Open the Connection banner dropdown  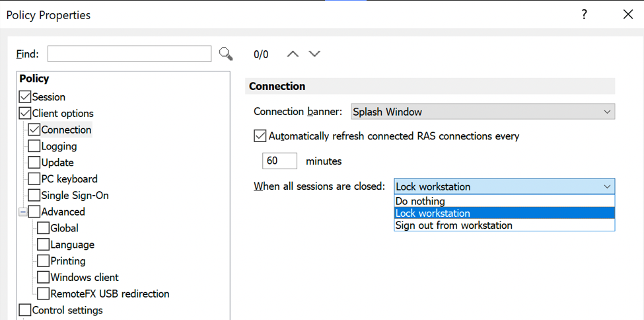click(x=483, y=112)
